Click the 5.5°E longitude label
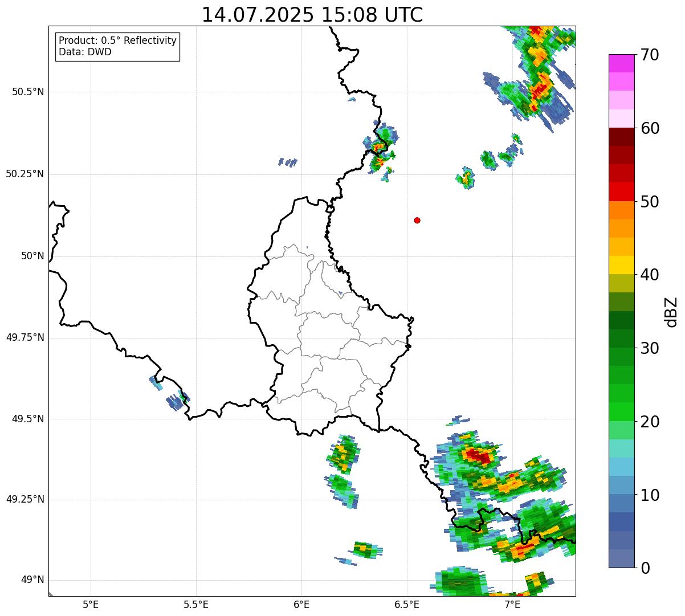The height and width of the screenshot is (616, 685). pos(196,604)
